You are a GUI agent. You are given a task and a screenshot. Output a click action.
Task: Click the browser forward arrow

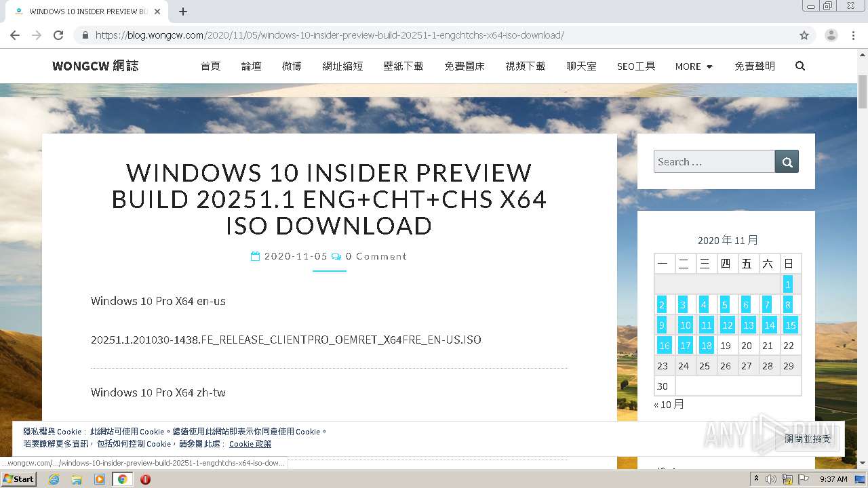pos(37,35)
